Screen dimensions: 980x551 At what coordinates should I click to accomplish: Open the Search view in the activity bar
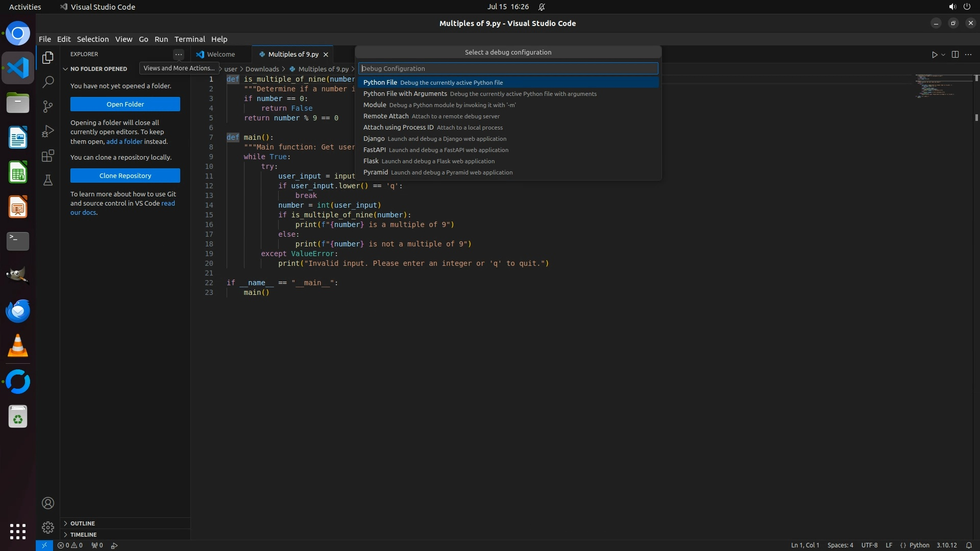pos(48,82)
